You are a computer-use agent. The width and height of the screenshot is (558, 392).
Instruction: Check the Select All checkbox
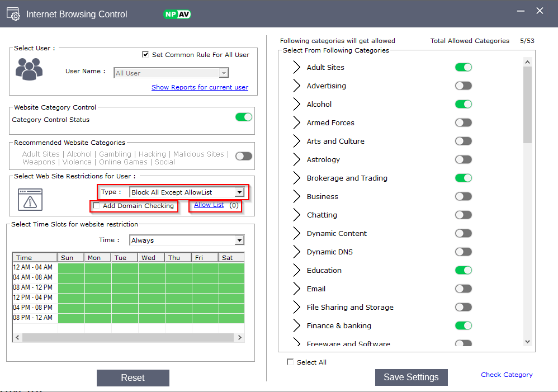290,362
